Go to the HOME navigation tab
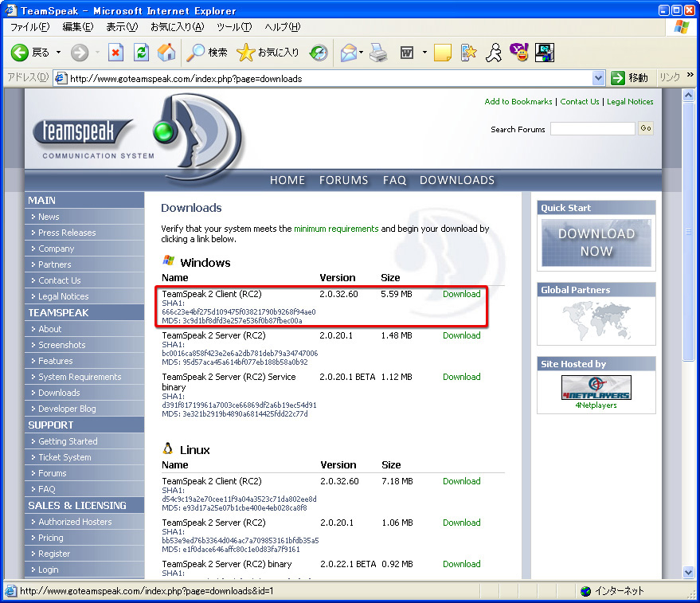The height and width of the screenshot is (603, 700). [287, 180]
